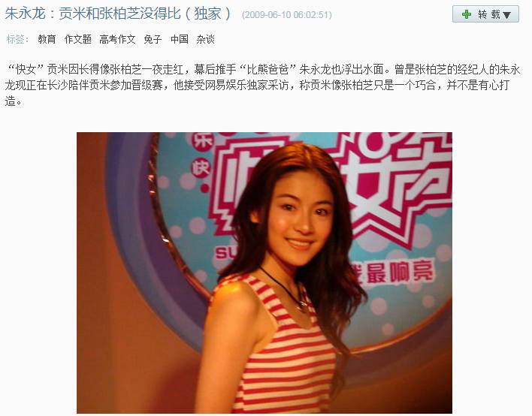Open the 教育 tag
Image resolution: width=532 pixels, height=416 pixels.
(47, 39)
